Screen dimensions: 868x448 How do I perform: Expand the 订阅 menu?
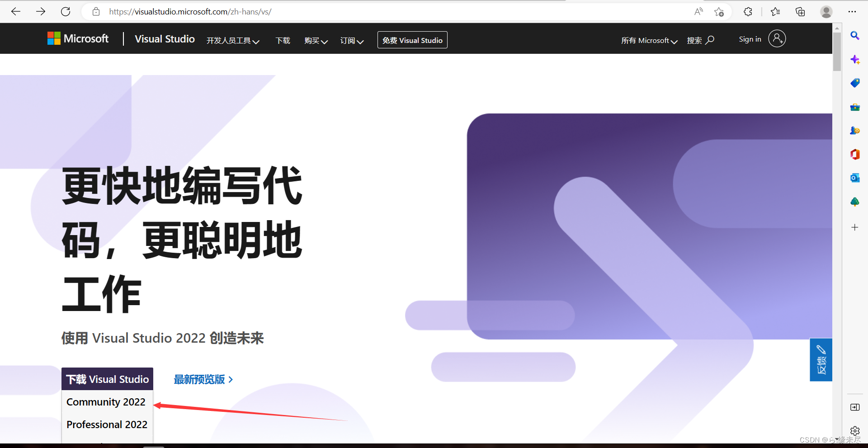[352, 41]
